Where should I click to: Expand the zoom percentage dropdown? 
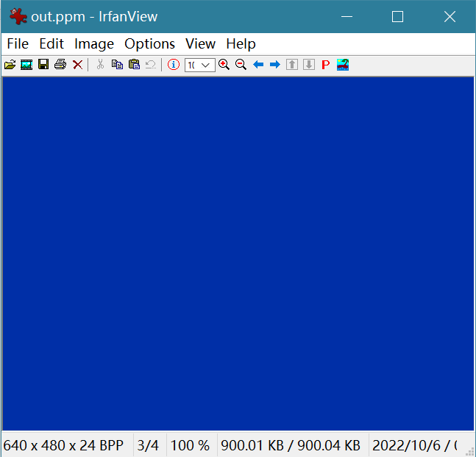pos(206,65)
